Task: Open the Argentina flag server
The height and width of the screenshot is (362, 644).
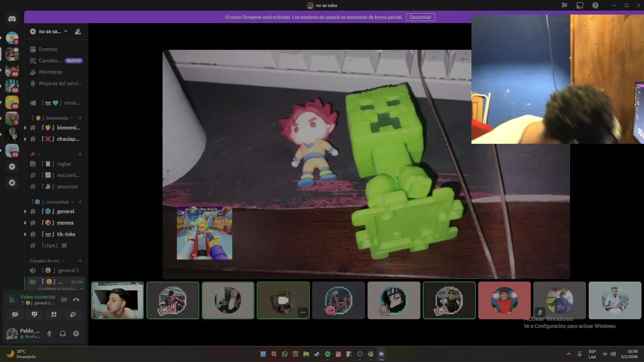Action: [x=12, y=38]
